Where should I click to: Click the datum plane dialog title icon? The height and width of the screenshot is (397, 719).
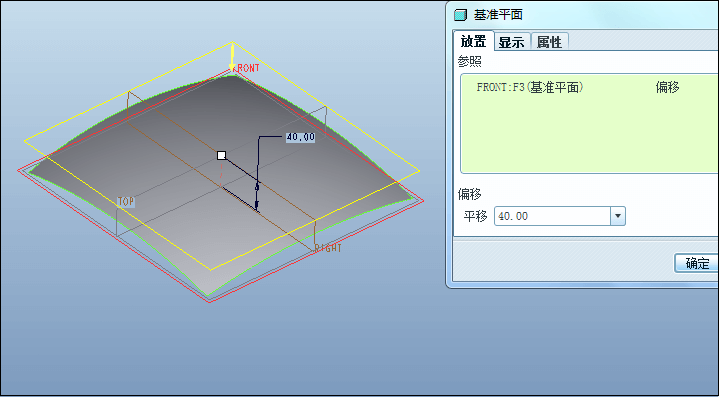[460, 16]
